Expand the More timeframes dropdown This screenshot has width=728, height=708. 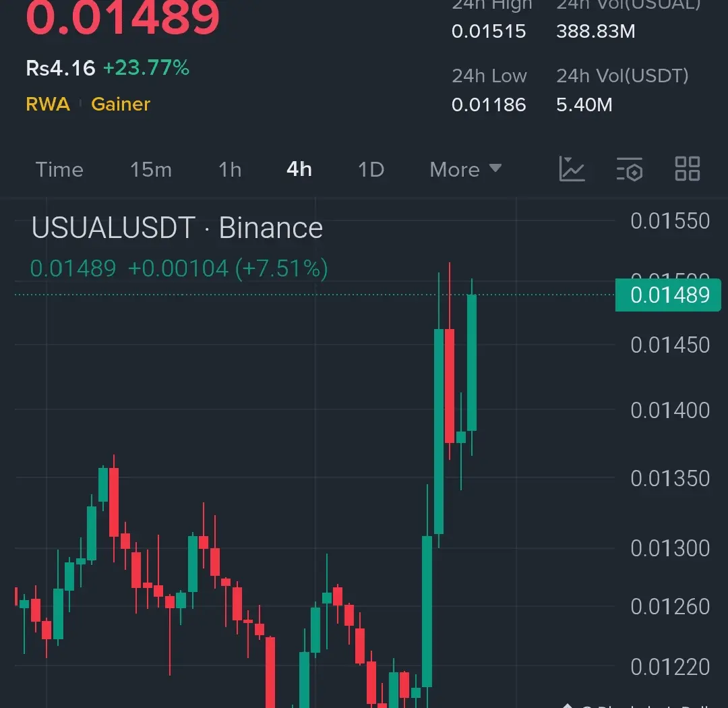pyautogui.click(x=466, y=169)
